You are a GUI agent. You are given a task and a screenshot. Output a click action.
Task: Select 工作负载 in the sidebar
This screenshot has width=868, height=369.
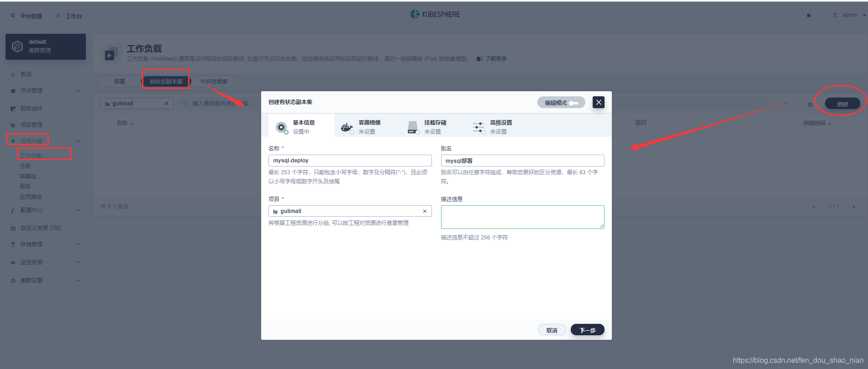coord(31,156)
